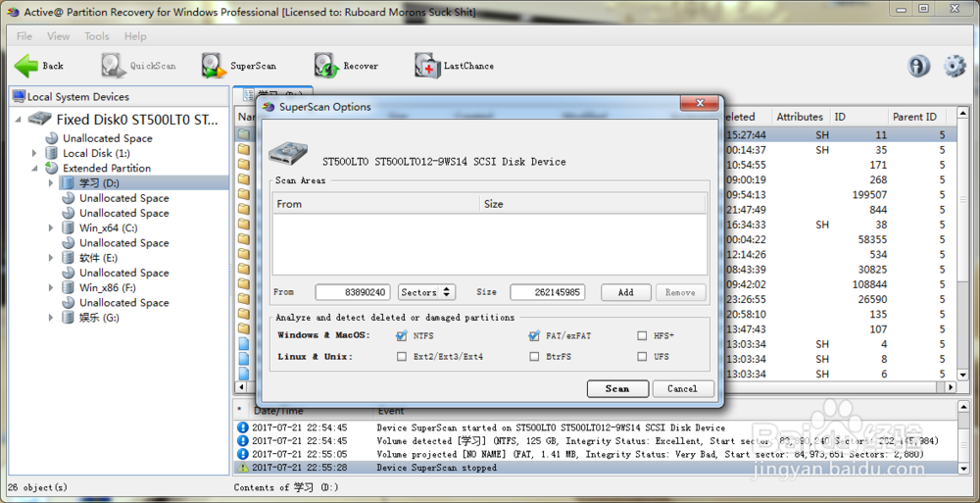Click the Scan button
Screen dimensions: 980x503
[617, 388]
